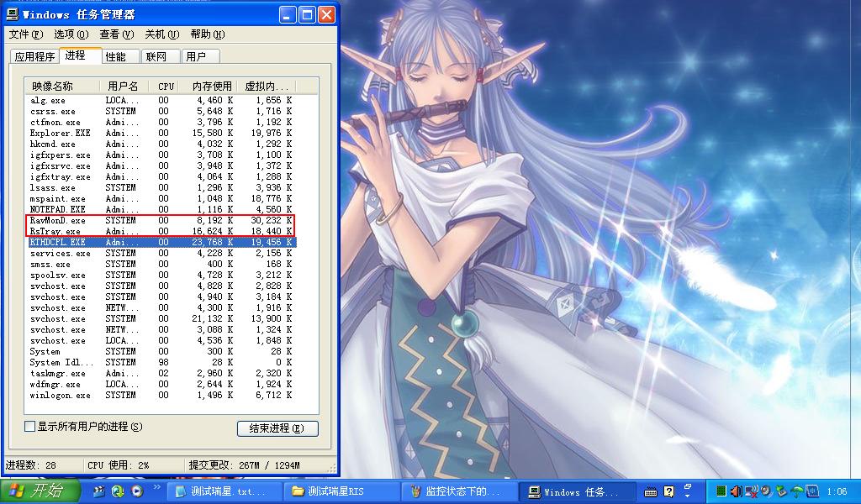Switch to 测试瑞星RIS folder taskbar button
This screenshot has width=861, height=504.
coord(341,492)
